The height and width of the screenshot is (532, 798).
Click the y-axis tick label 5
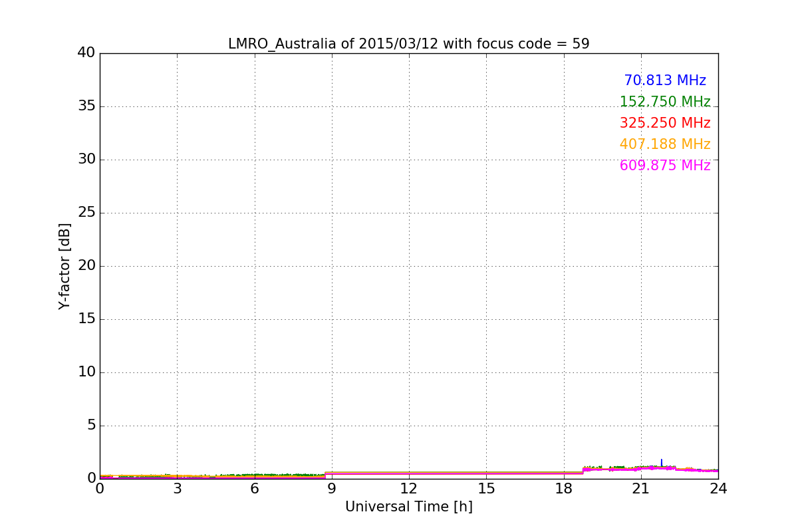pyautogui.click(x=91, y=425)
